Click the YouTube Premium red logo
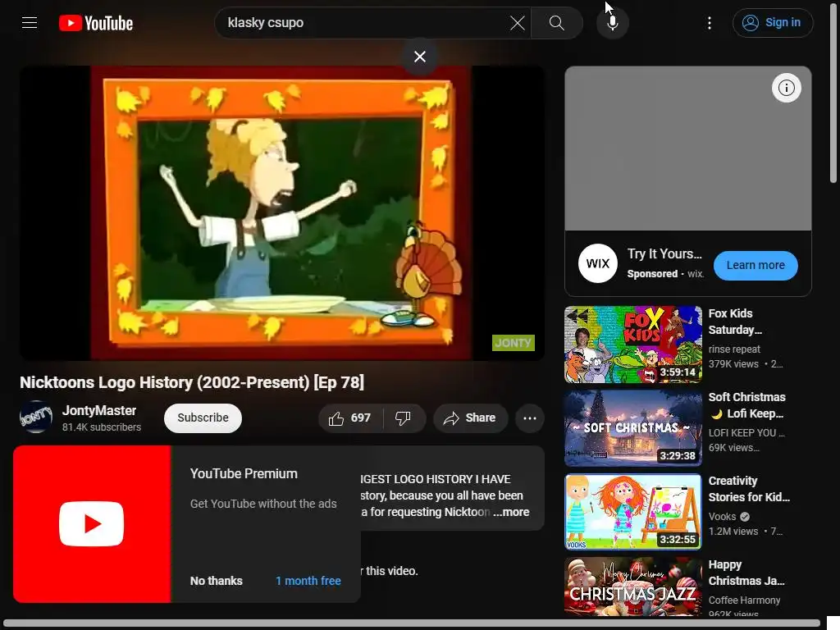 point(92,524)
